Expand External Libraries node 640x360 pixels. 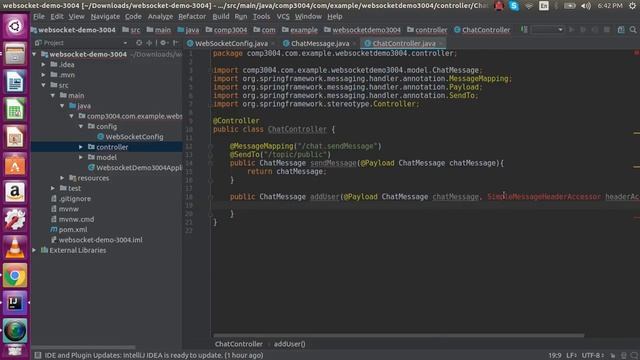click(x=34, y=250)
